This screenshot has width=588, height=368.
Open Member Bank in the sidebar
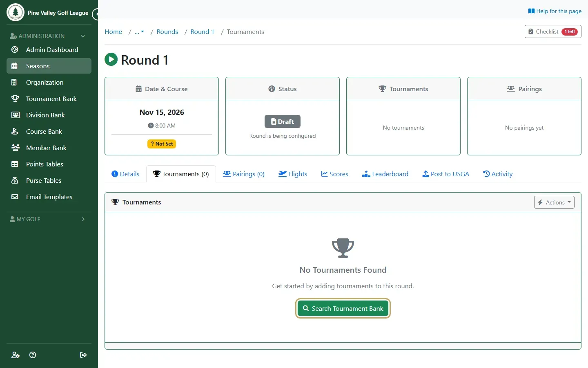(49, 148)
